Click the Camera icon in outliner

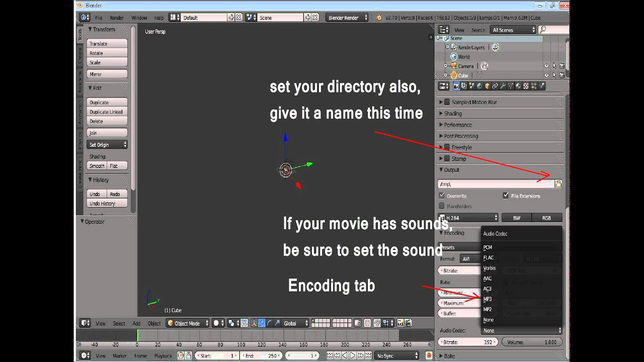click(x=453, y=66)
